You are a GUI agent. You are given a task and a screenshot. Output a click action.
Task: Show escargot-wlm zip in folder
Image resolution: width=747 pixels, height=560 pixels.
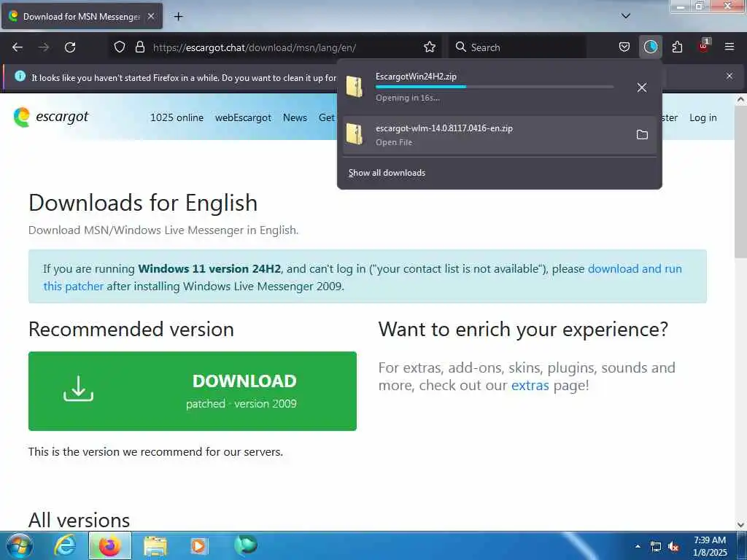click(642, 135)
